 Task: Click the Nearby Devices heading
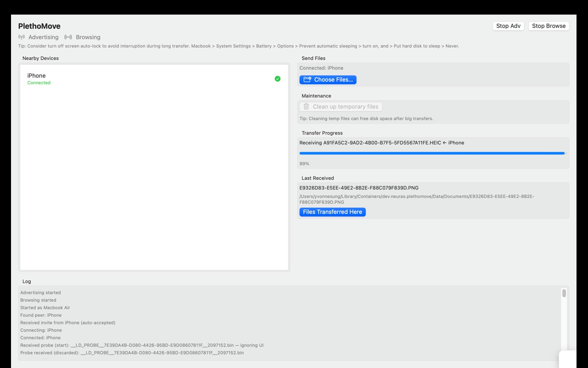pyautogui.click(x=40, y=58)
